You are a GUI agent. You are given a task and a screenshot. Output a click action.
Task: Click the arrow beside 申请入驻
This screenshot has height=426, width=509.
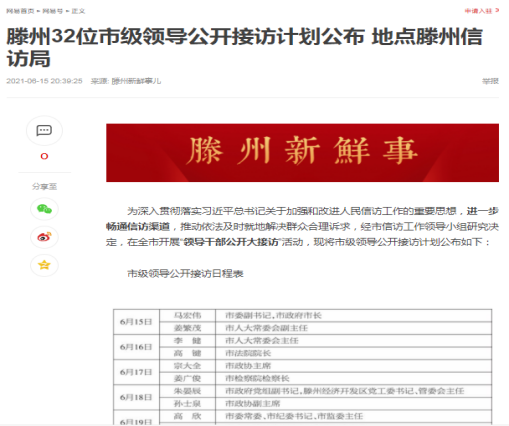point(497,11)
